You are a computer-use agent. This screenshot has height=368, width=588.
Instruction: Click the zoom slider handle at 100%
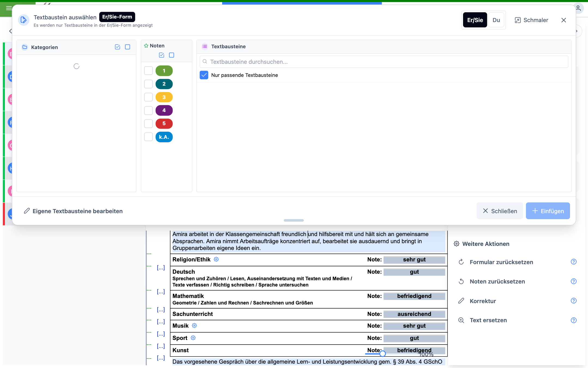(x=382, y=354)
